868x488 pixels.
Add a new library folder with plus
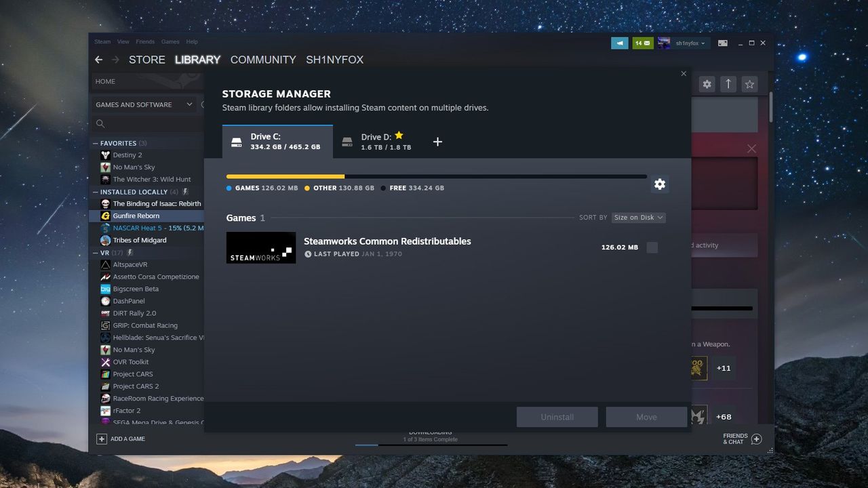coord(437,142)
